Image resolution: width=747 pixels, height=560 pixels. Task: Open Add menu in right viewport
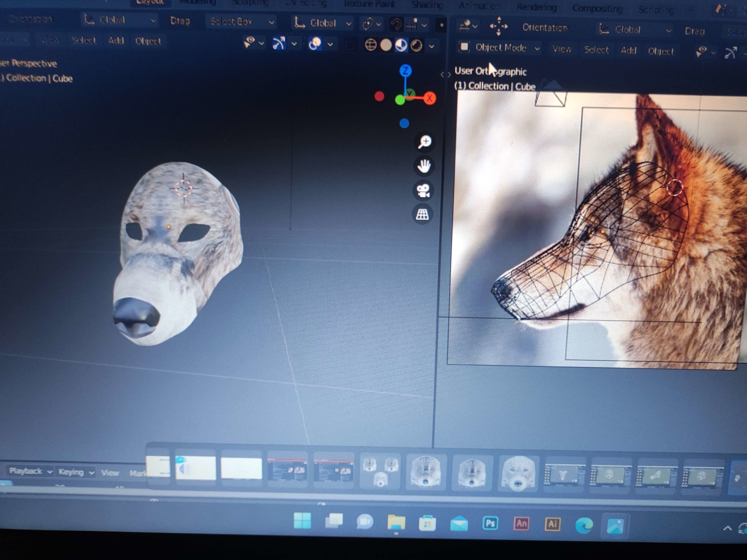point(628,51)
